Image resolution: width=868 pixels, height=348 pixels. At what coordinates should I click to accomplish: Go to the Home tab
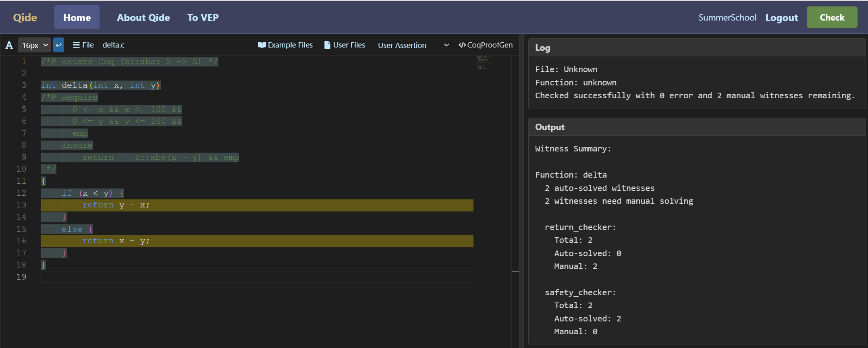tap(77, 17)
